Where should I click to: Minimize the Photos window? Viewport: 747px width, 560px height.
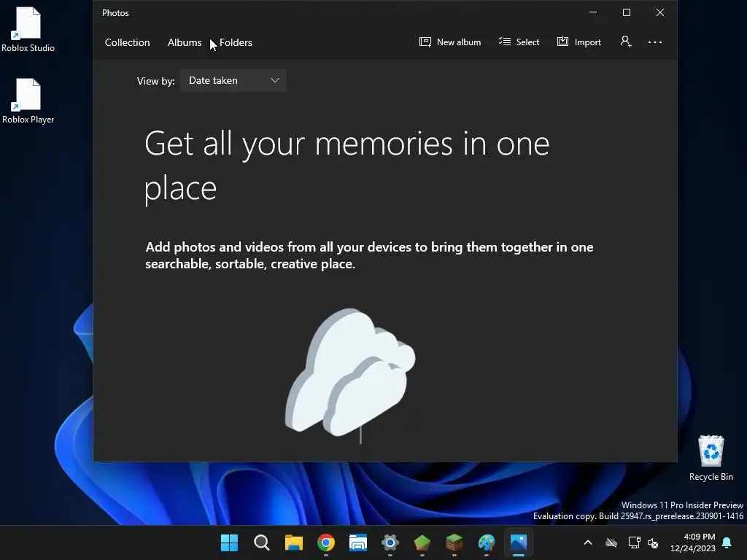[x=593, y=12]
